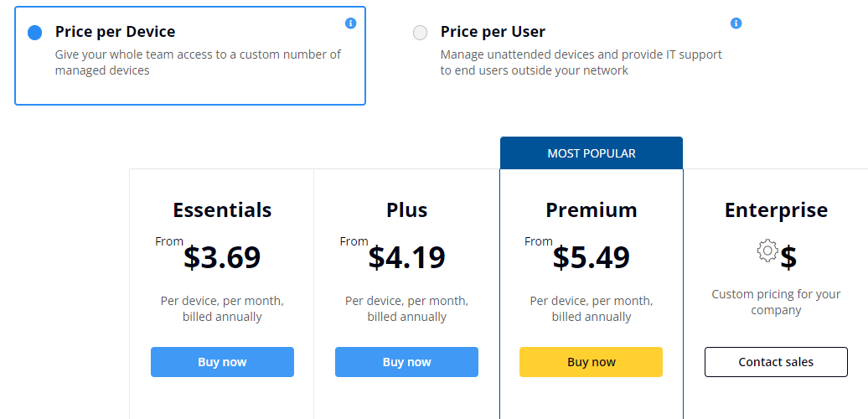Click the $4.19 Plus price
This screenshot has height=419, width=868.
click(x=407, y=257)
